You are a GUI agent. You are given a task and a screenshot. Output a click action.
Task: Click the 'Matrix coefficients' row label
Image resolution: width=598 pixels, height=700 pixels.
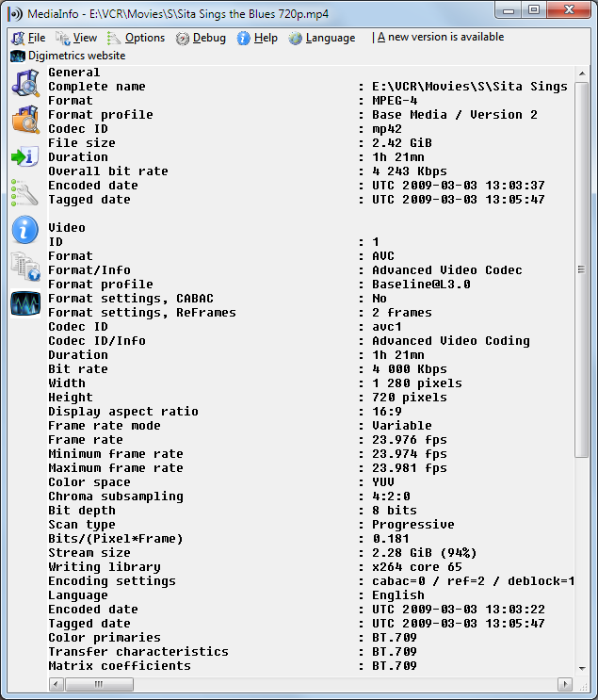point(120,666)
